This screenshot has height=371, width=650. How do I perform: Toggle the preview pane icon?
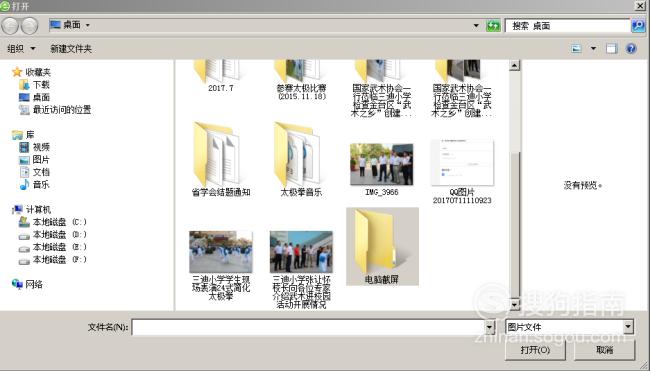click(611, 48)
